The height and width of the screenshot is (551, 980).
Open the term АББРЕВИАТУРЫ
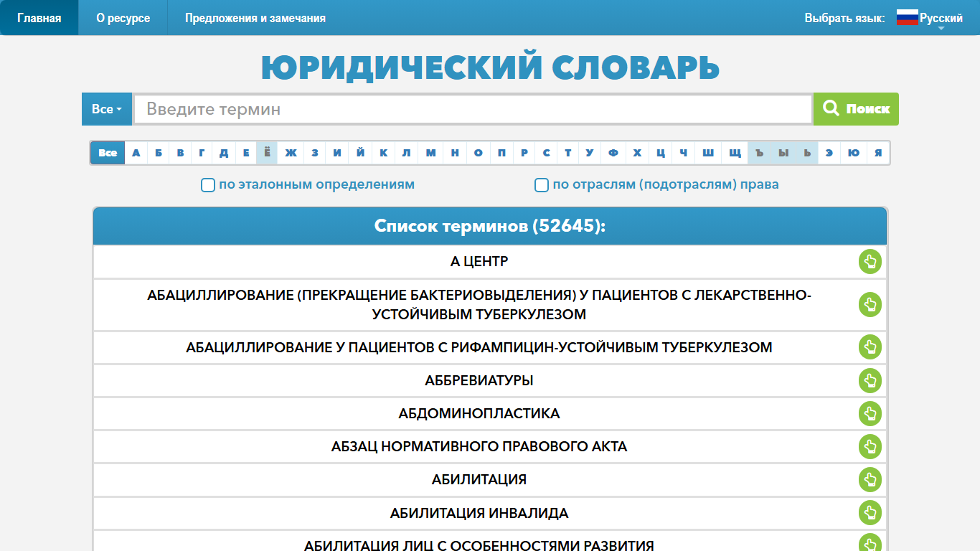(x=479, y=381)
